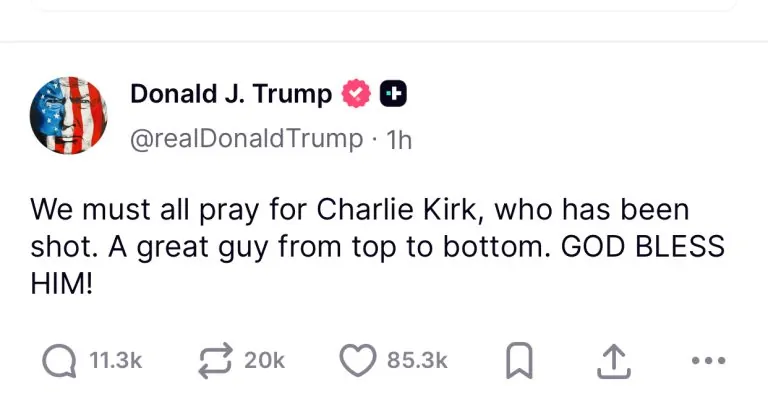Open the flag-painted profile avatar
The height and width of the screenshot is (410, 768).
pos(69,115)
